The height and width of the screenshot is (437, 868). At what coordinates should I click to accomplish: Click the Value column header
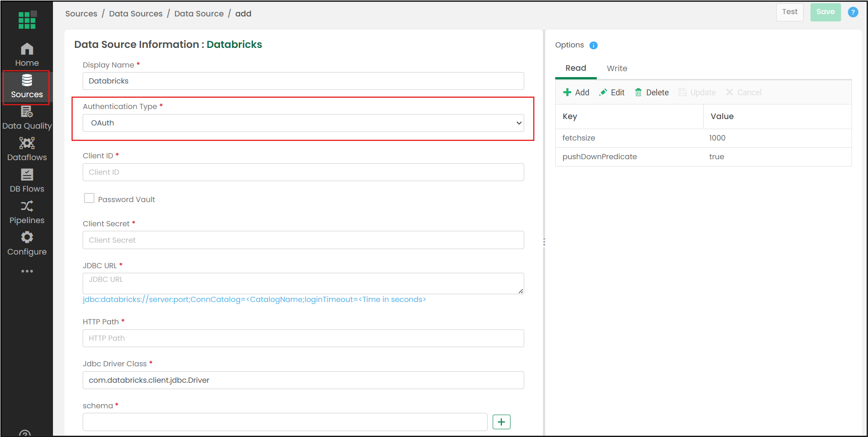click(x=778, y=116)
